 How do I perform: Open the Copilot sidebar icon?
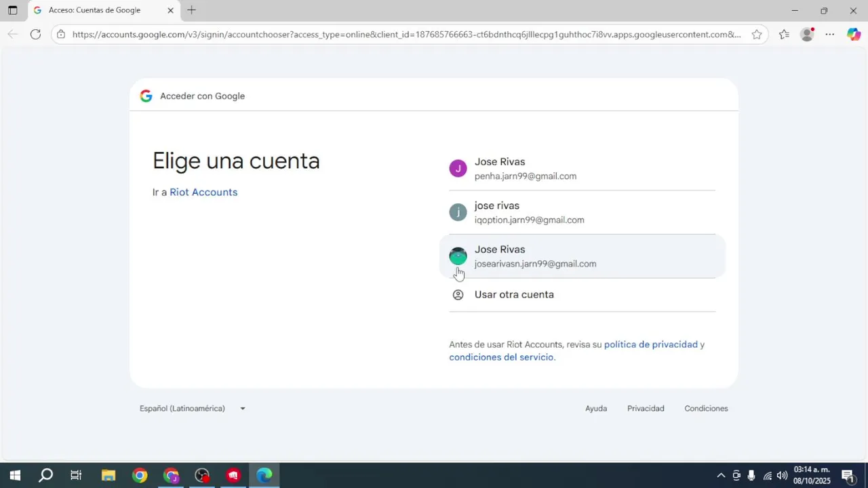[x=854, y=35]
